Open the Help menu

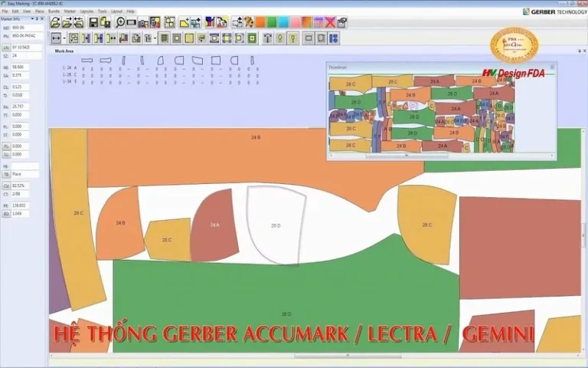coord(130,11)
